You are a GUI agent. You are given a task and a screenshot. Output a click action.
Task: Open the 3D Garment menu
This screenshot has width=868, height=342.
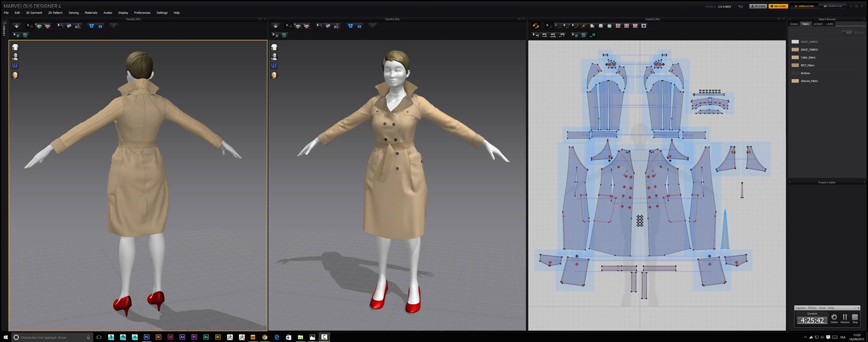pyautogui.click(x=34, y=13)
